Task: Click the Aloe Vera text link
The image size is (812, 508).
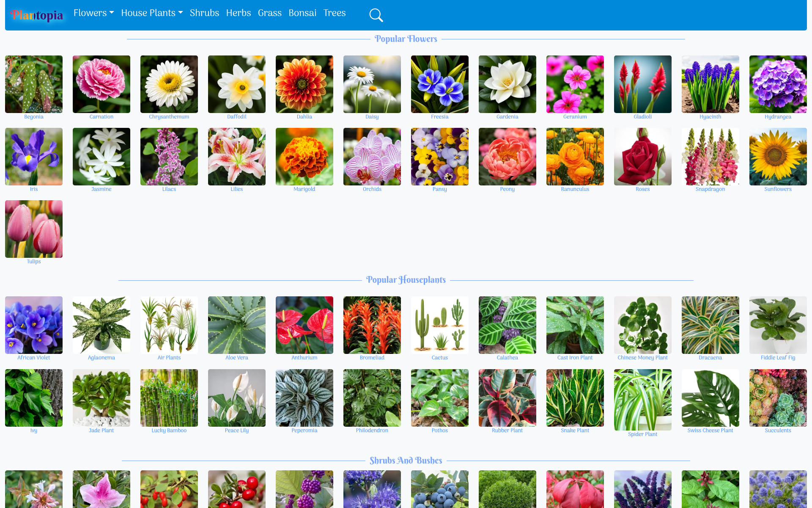Action: 237,358
